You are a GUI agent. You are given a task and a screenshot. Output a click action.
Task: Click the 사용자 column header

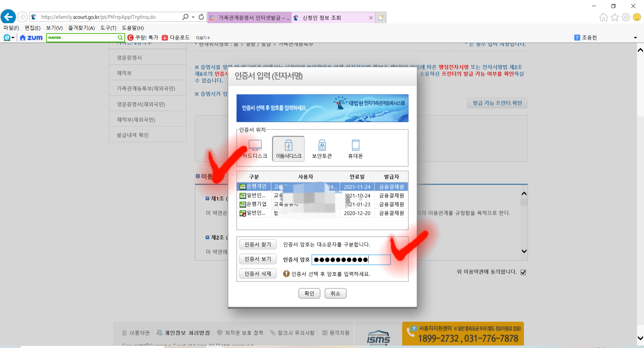pos(306,177)
